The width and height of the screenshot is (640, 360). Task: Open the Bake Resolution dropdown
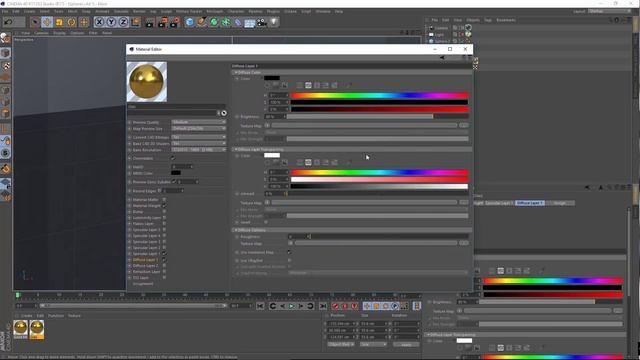click(x=198, y=150)
